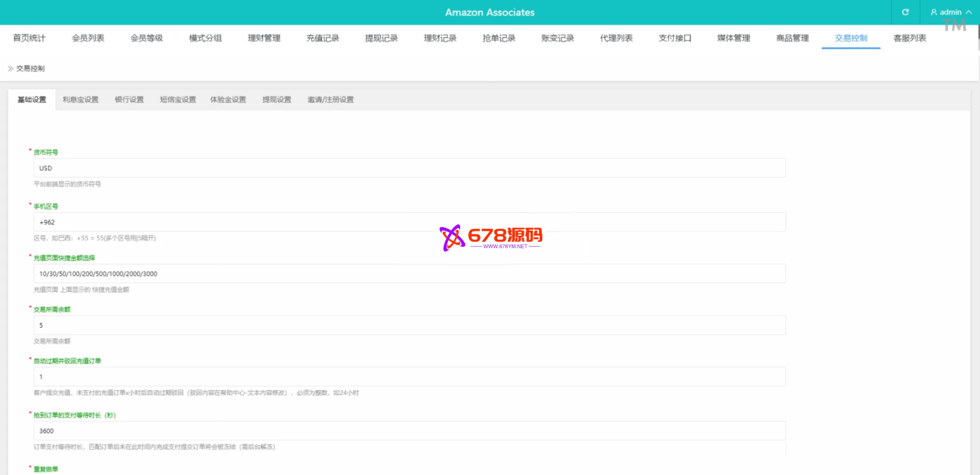Focus the 手机区号 field showing +962
980x475 pixels.
coord(408,223)
